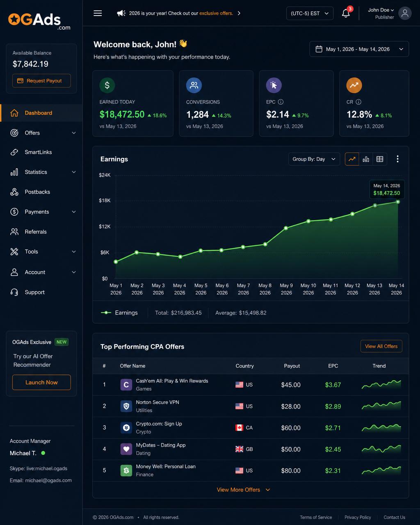Click Money Well dollar offer icon
The width and height of the screenshot is (420, 525).
126,470
